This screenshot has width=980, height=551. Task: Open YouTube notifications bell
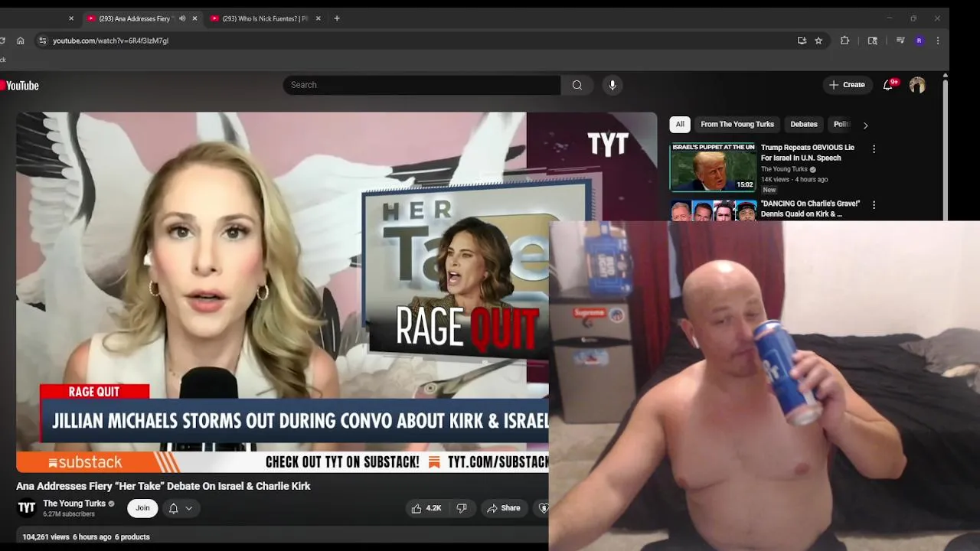tap(888, 85)
